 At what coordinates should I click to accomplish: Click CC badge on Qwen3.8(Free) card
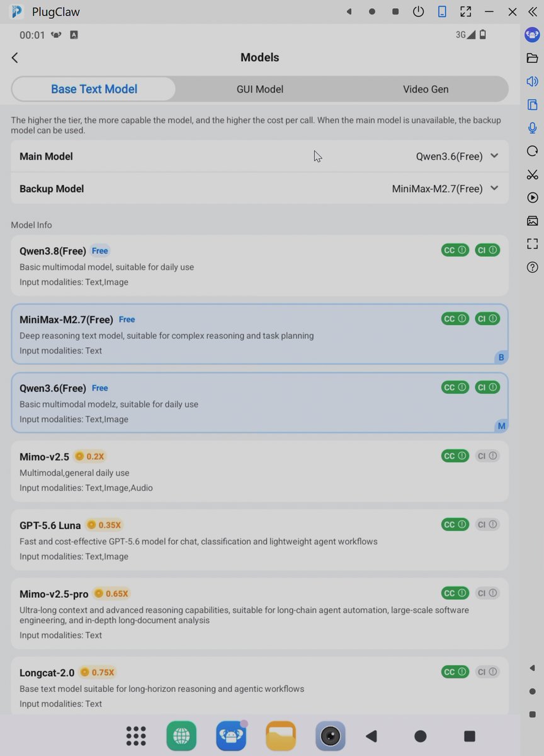(x=455, y=250)
